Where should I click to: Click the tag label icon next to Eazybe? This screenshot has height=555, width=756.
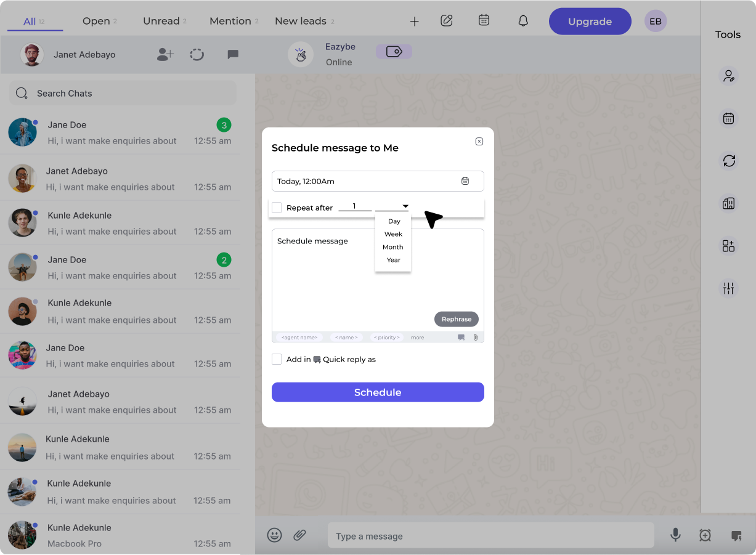(394, 51)
